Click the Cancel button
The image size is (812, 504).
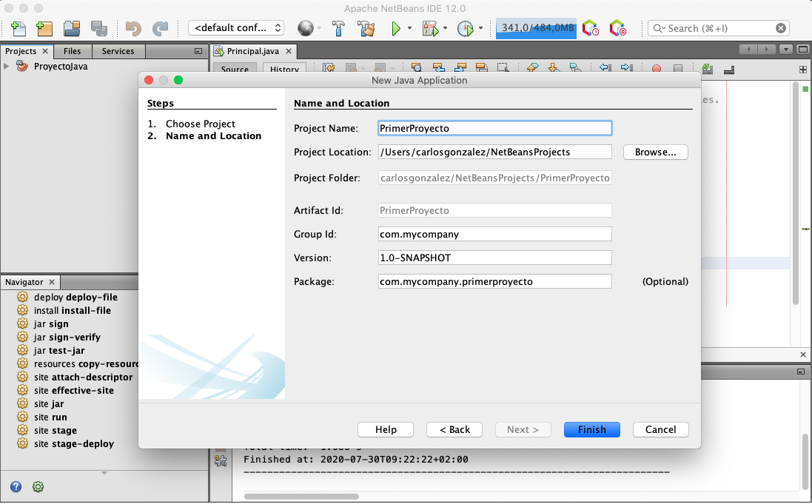(x=660, y=429)
